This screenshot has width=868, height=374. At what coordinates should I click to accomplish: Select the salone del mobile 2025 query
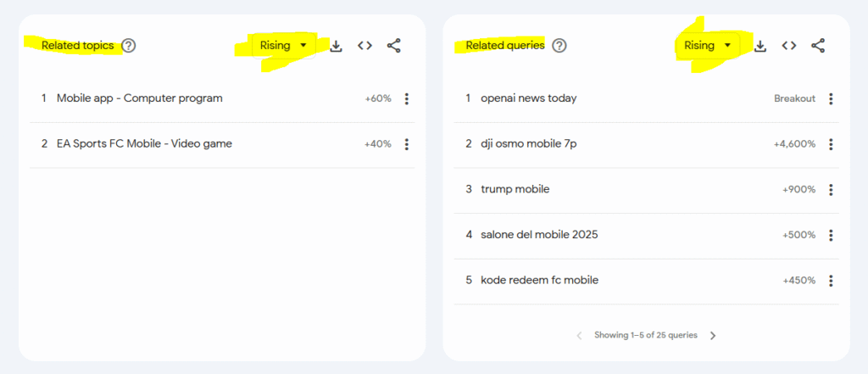pos(539,235)
